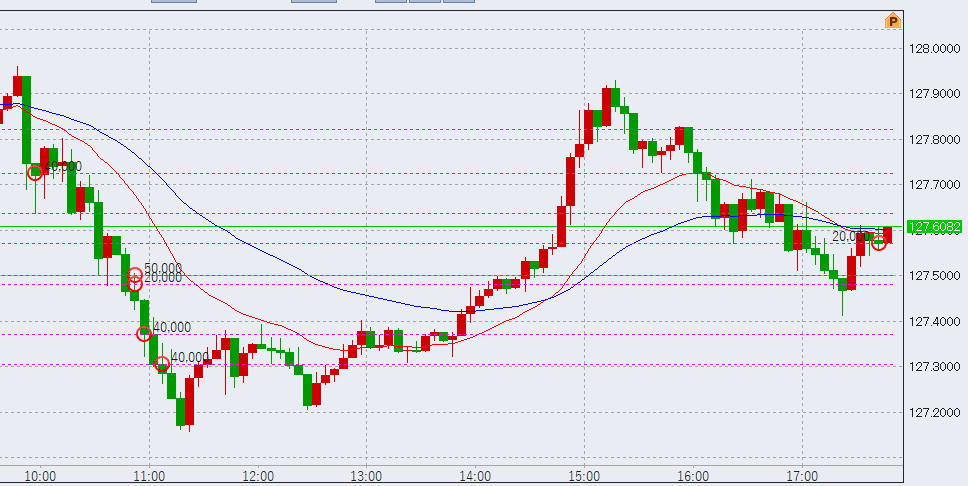This screenshot has width=968, height=486.
Task: Select the 127.2000 label on price scale
Action: tap(934, 412)
